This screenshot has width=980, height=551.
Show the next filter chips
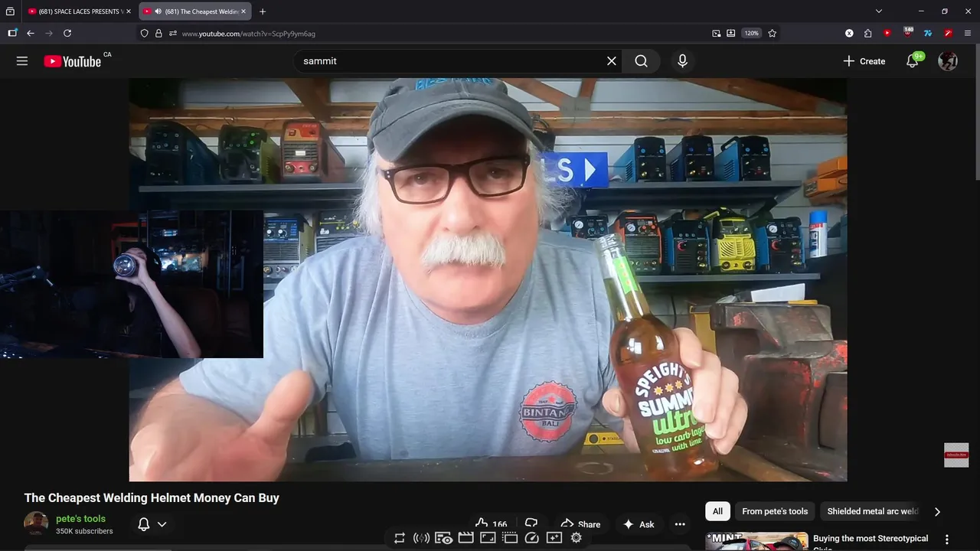pos(937,511)
